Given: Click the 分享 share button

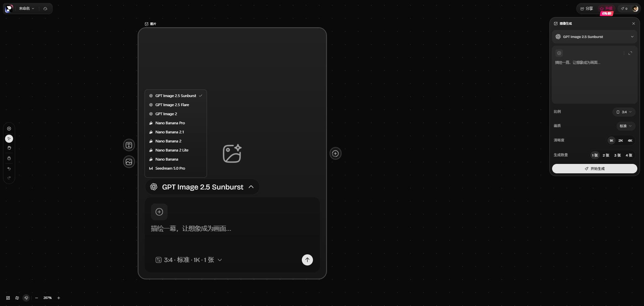Looking at the screenshot, I should [587, 9].
